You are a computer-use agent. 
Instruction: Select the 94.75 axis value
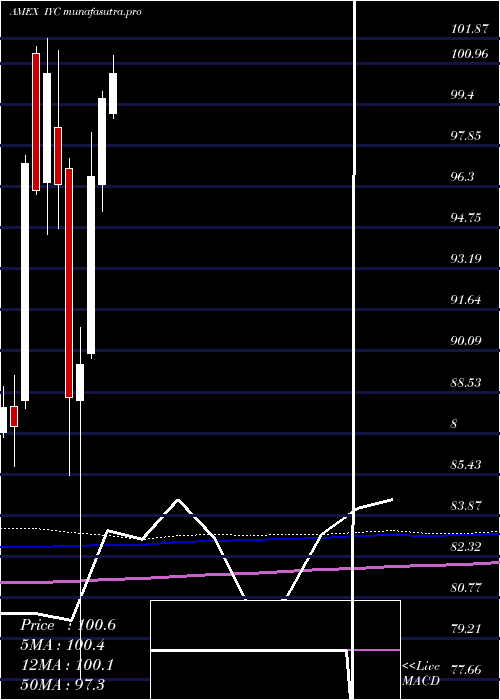pyautogui.click(x=466, y=218)
